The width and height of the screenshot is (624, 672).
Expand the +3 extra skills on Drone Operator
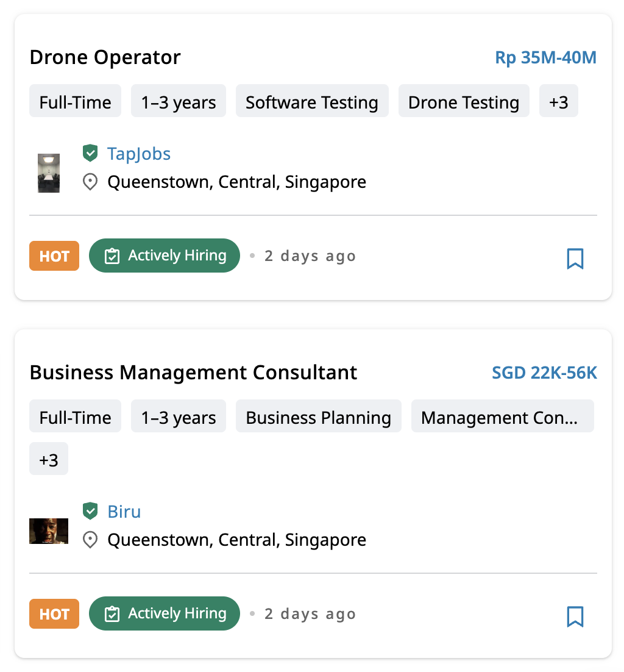558,101
